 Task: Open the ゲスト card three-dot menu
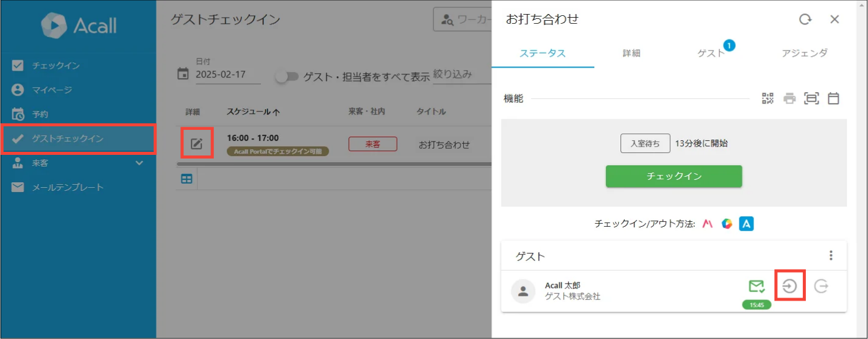(x=830, y=255)
